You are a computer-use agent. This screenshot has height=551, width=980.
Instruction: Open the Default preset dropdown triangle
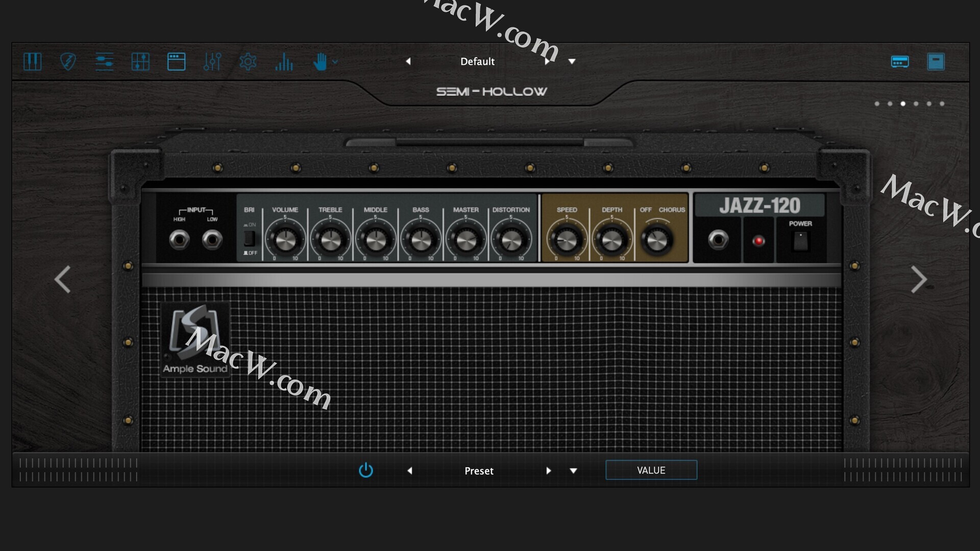(572, 62)
